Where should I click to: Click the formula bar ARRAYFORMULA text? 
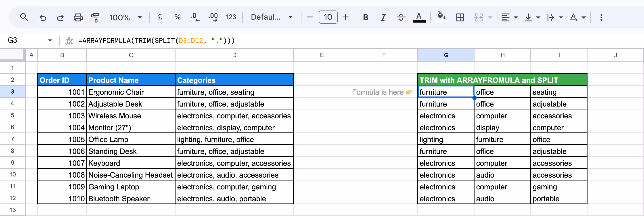click(x=157, y=40)
